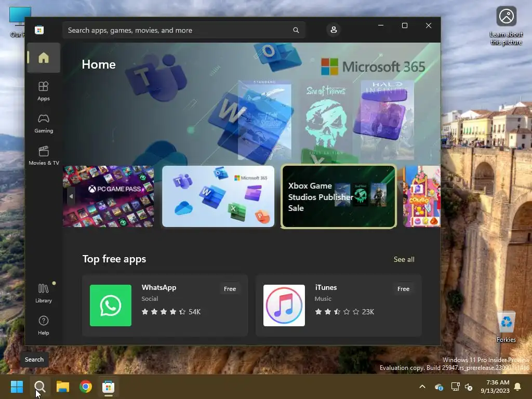The image size is (532, 399).
Task: Open the notifications bell
Action: point(518,387)
